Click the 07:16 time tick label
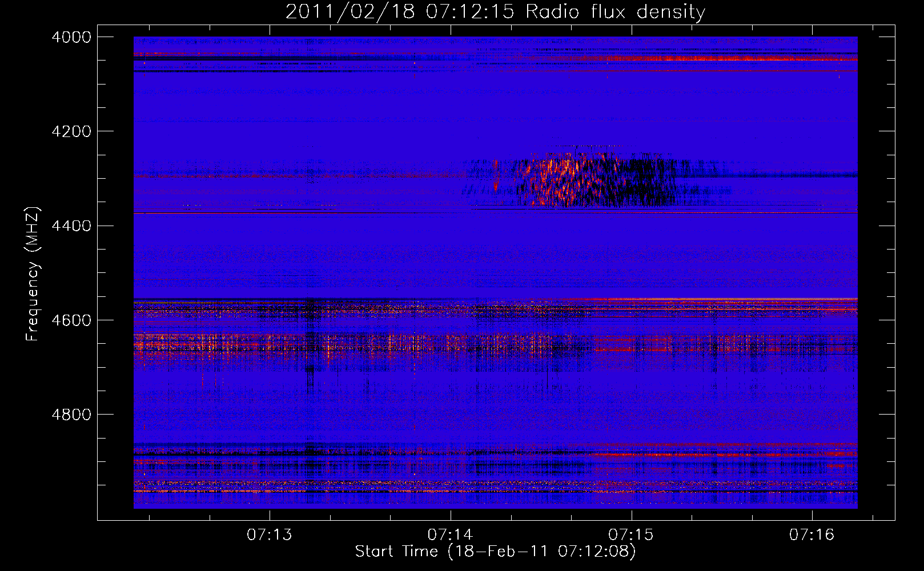Image resolution: width=924 pixels, height=571 pixels. [x=812, y=535]
